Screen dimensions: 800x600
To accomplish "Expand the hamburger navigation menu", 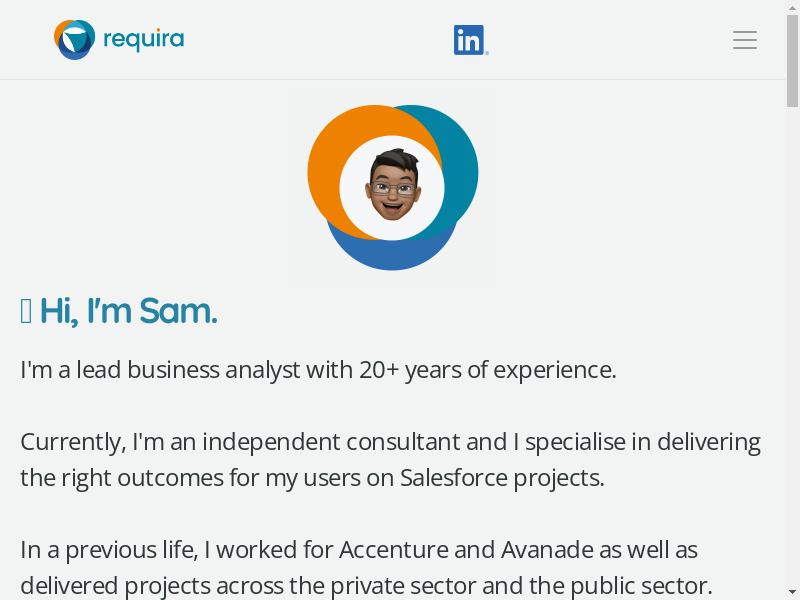I will tap(745, 40).
